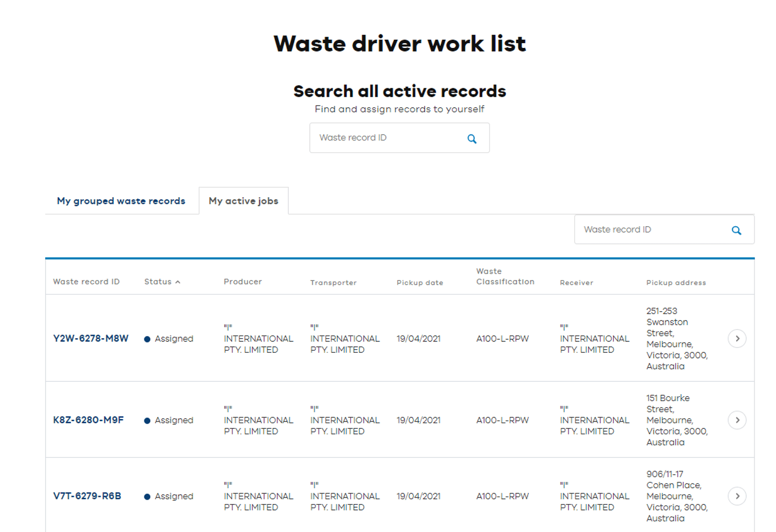Viewport: 776px width, 532px height.
Task: Click the sort caret next to Status header
Action: tap(178, 281)
